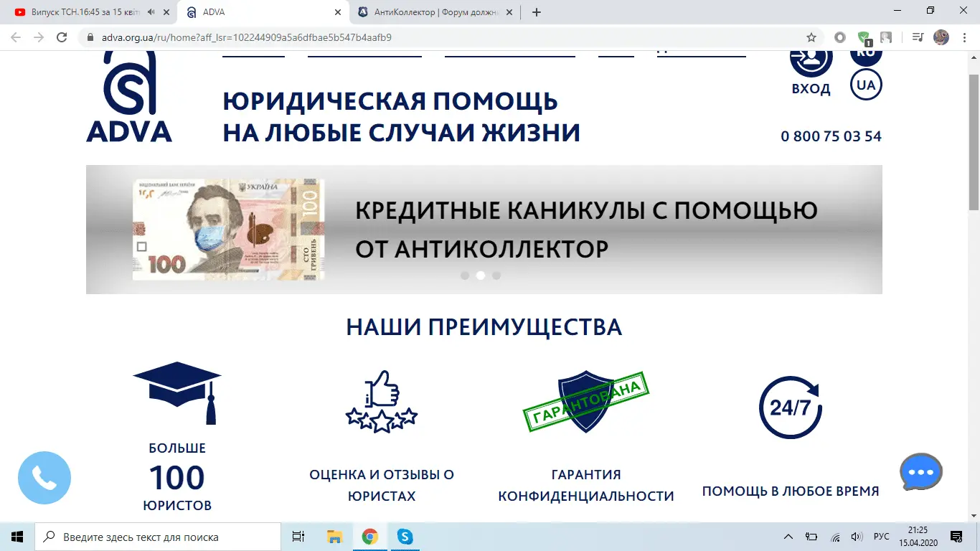Open the chat bubble icon
Screen dimensions: 980x551
click(920, 471)
